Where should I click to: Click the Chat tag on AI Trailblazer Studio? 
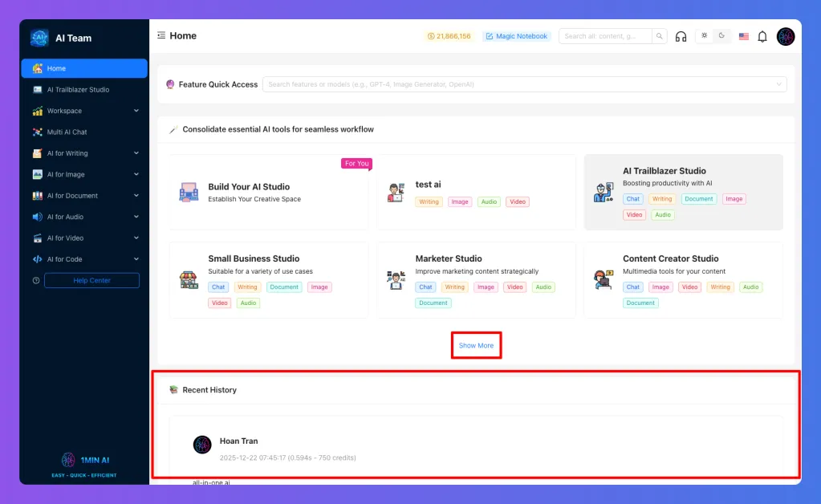click(x=633, y=199)
